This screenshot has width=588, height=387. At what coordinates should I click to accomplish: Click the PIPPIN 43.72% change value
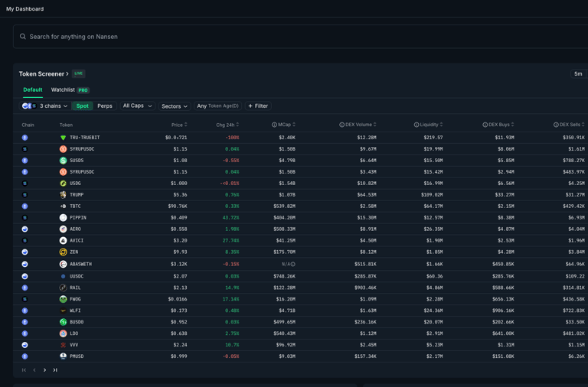click(230, 218)
